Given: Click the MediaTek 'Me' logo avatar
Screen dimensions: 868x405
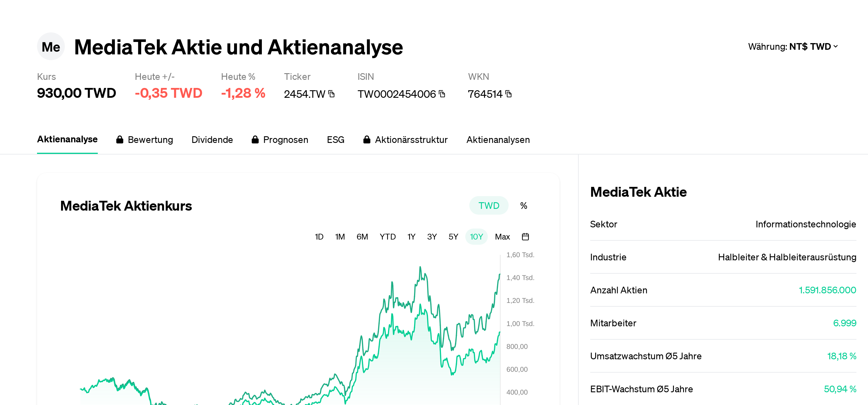Looking at the screenshot, I should point(51,47).
